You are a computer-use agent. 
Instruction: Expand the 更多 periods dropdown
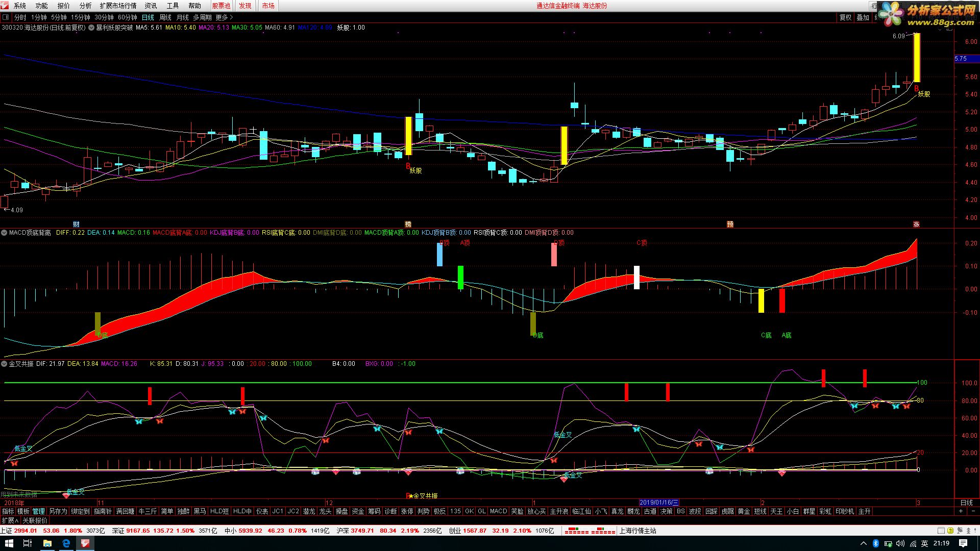click(224, 17)
